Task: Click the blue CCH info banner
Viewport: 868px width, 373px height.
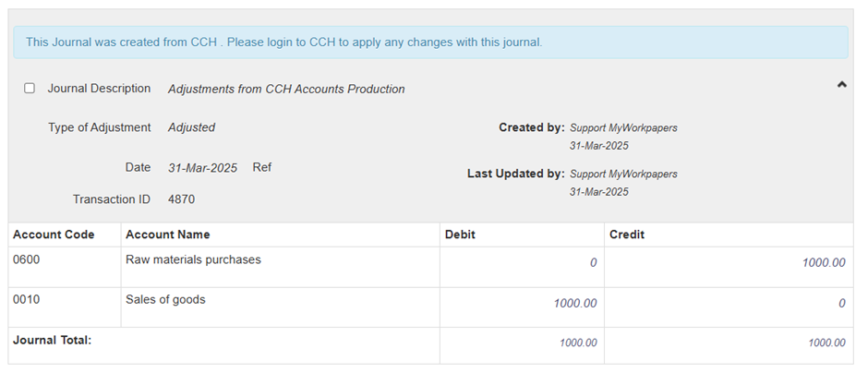Action: point(430,42)
